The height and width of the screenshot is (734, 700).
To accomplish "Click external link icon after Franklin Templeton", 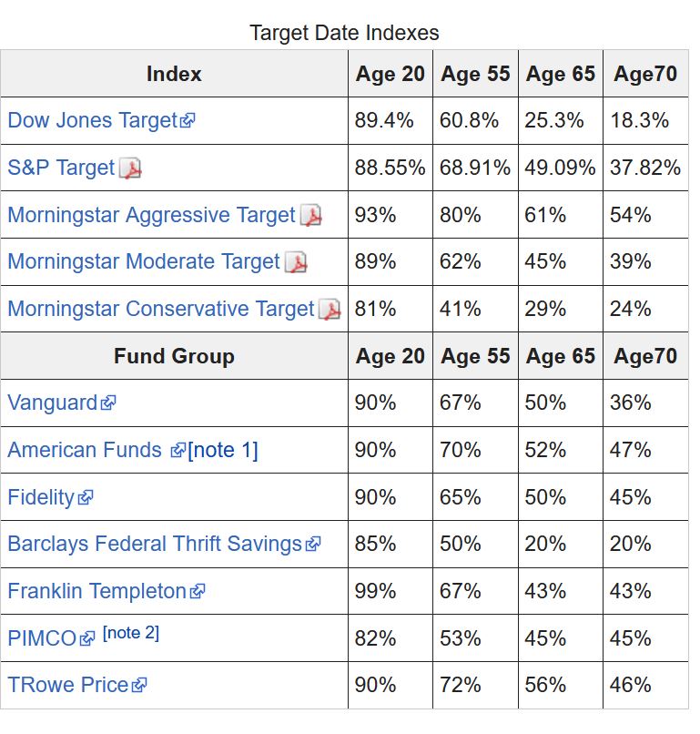I will point(198,592).
